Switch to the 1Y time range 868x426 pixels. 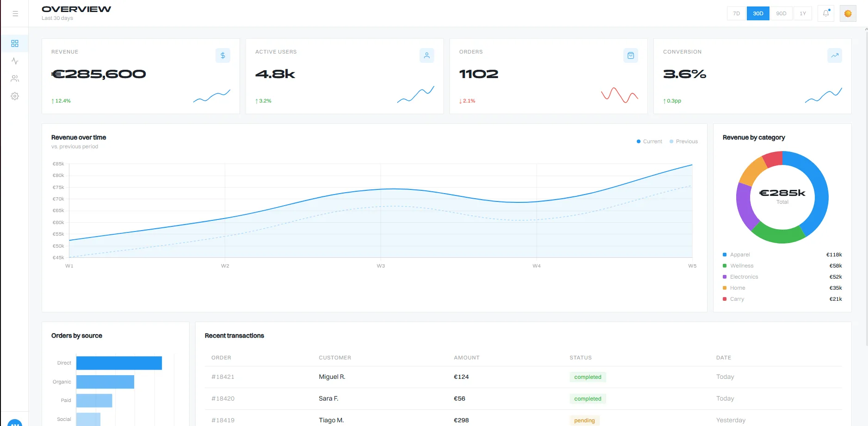pyautogui.click(x=803, y=13)
